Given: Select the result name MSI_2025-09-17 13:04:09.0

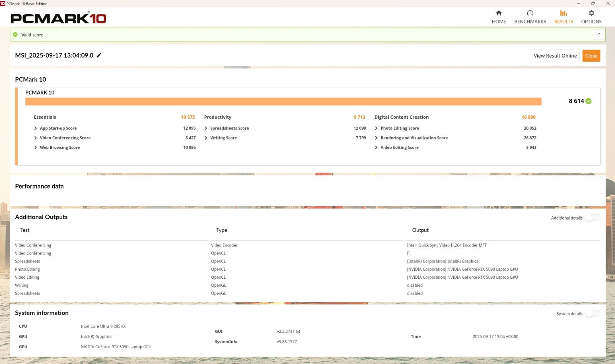Looking at the screenshot, I should click(x=54, y=55).
